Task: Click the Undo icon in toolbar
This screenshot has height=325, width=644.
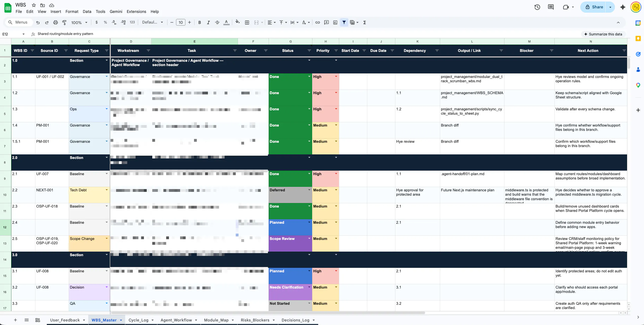Action: point(38,23)
